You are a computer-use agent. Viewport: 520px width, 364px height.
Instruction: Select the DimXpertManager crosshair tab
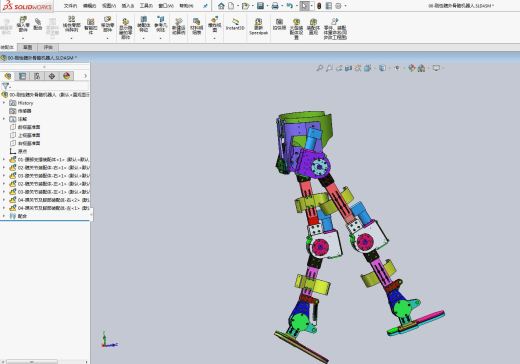coord(52,76)
